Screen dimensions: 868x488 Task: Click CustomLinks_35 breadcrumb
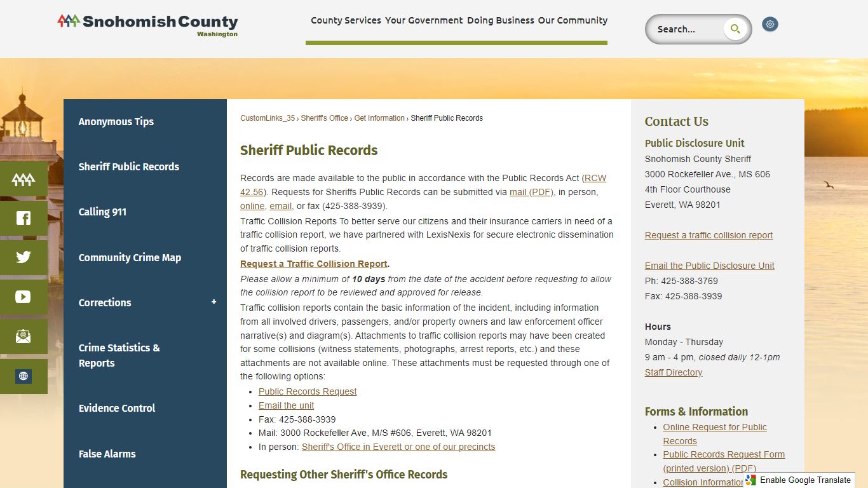pyautogui.click(x=268, y=118)
